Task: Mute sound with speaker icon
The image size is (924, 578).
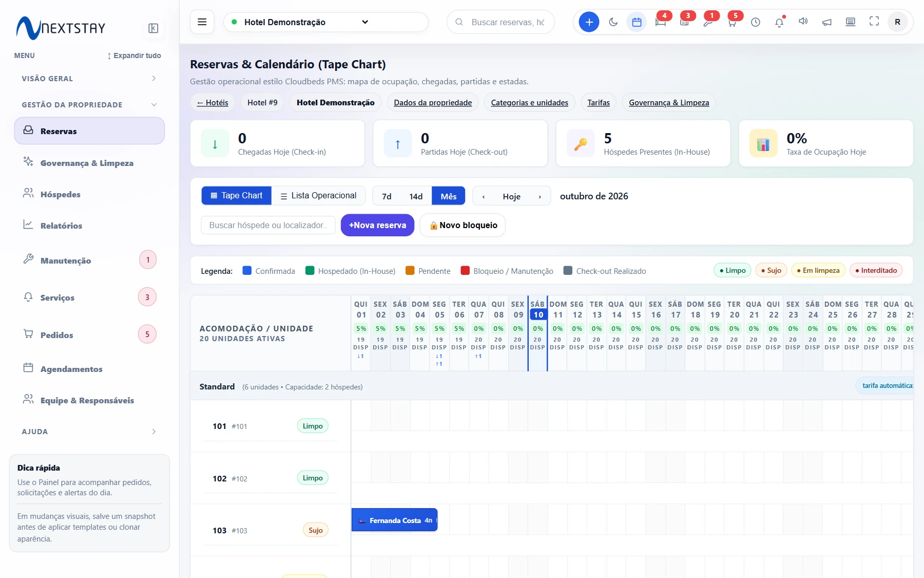Action: coord(803,22)
